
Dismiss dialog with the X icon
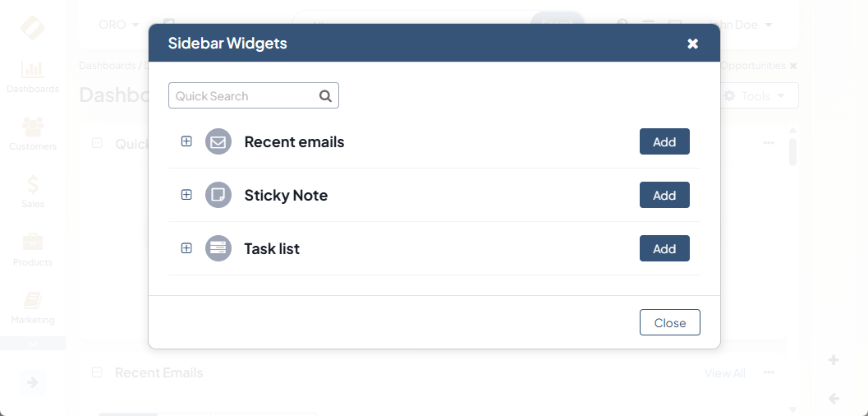coord(692,44)
